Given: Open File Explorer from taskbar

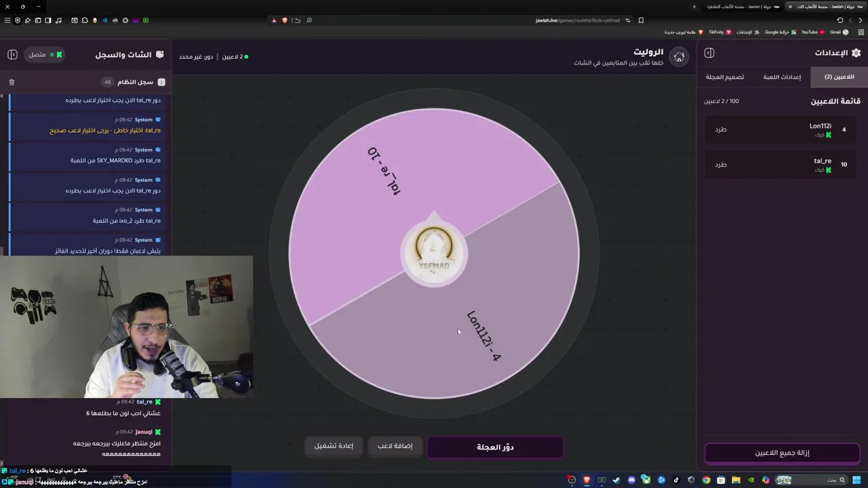Looking at the screenshot, I should tap(736, 480).
